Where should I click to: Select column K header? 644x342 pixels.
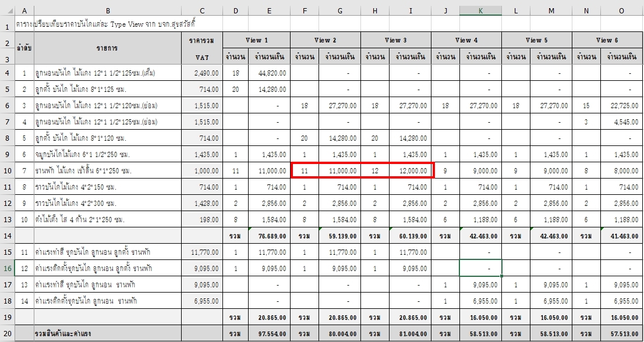click(480, 10)
